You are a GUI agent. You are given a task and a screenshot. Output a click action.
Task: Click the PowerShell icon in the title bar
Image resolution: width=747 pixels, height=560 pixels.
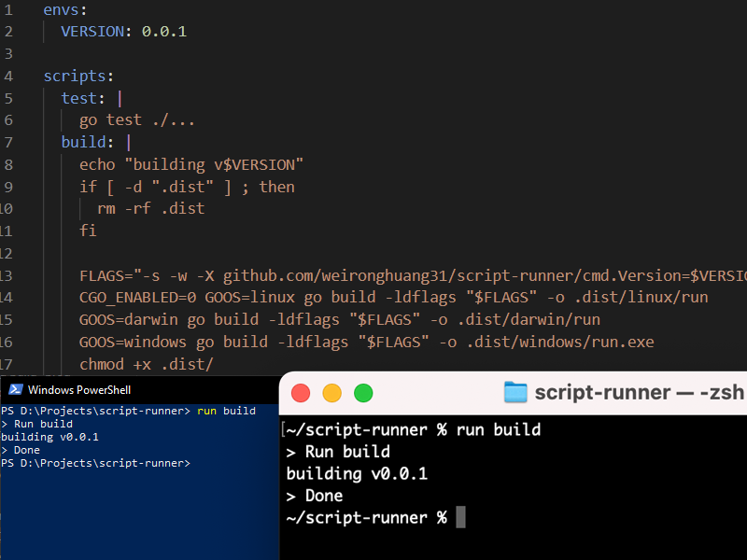click(x=16, y=389)
